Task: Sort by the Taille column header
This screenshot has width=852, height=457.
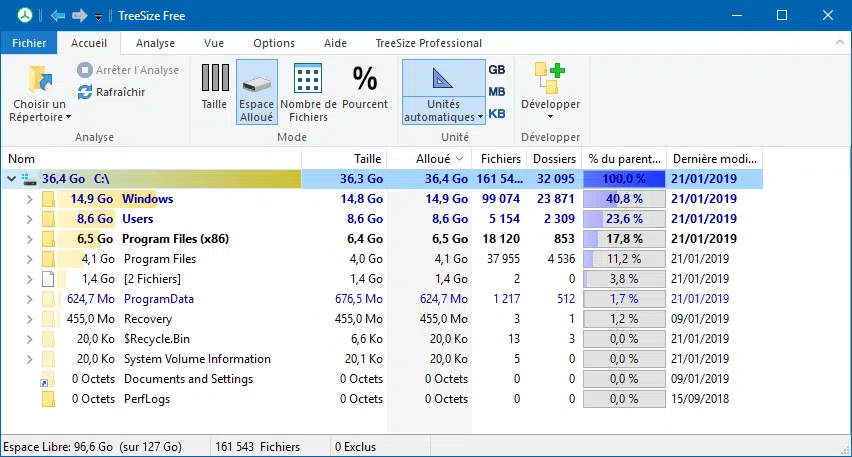Action: tap(344, 159)
